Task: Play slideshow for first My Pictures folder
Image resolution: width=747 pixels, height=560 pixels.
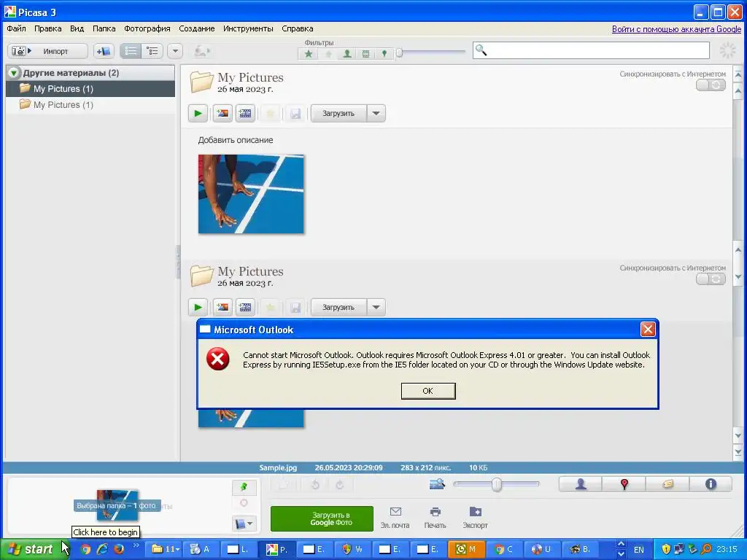Action: 198,113
